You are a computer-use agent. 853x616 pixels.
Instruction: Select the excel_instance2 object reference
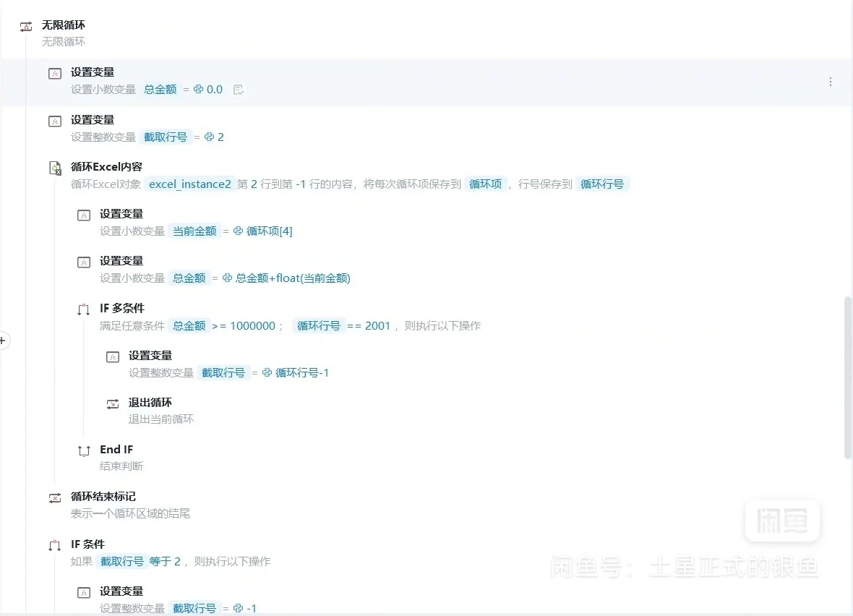189,184
